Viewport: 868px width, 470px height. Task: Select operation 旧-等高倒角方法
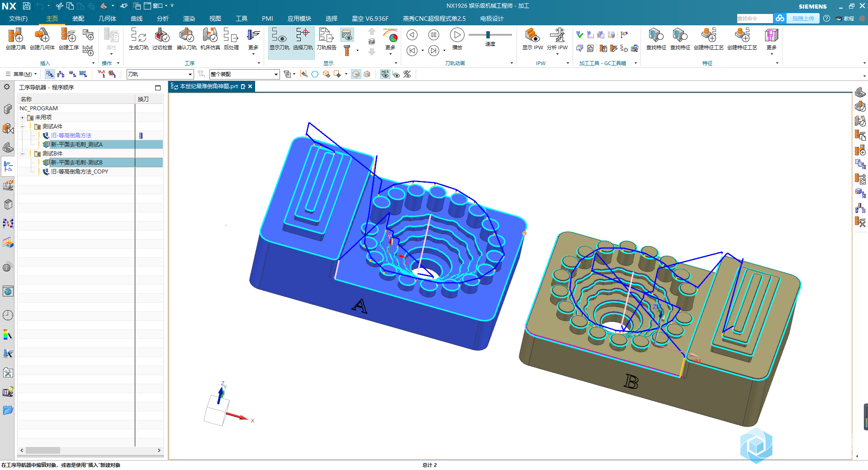[71, 136]
